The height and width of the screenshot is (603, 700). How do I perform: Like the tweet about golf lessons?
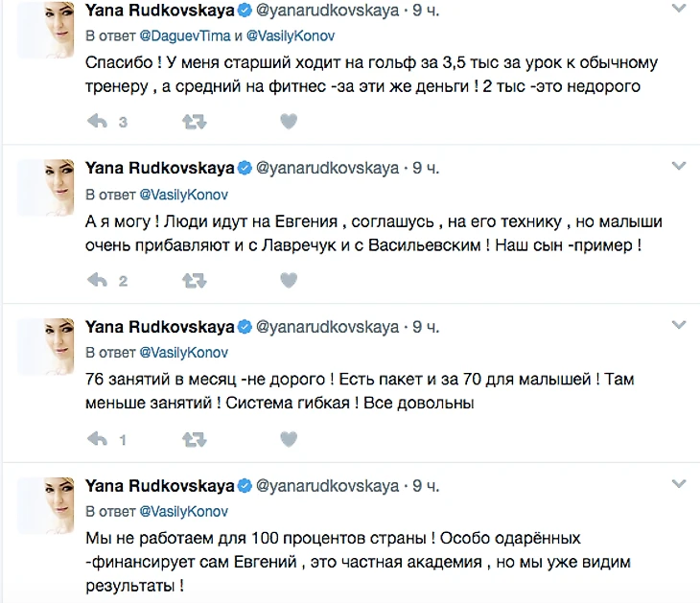tap(288, 122)
